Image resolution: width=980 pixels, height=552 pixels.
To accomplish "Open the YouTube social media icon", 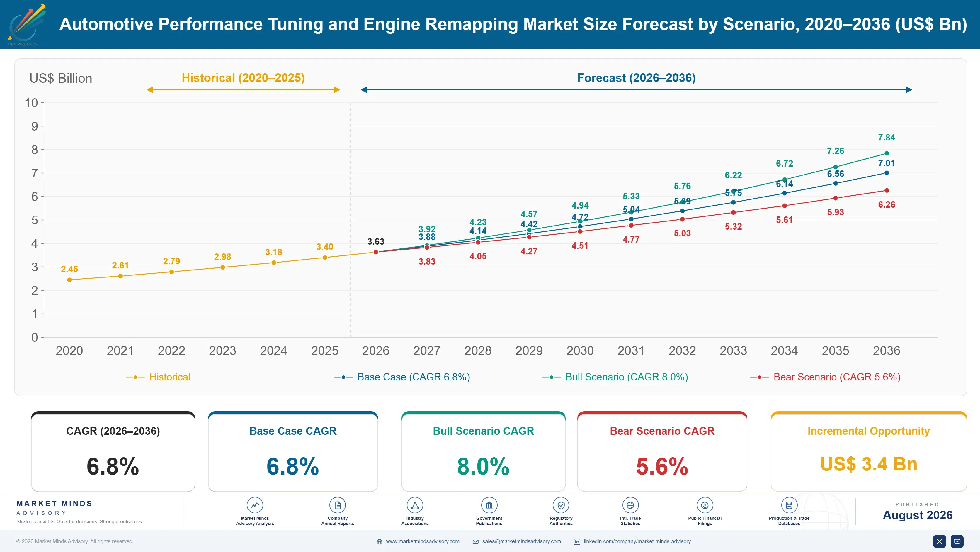I will click(957, 541).
